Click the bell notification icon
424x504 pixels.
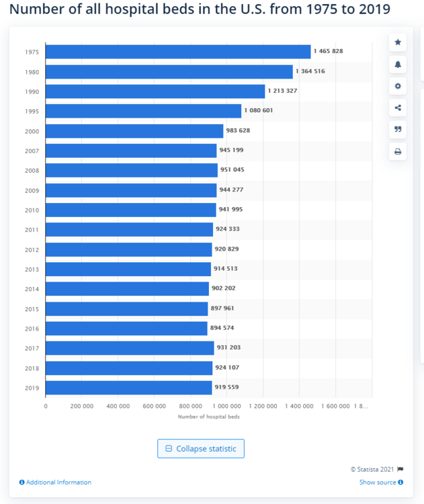pos(398,65)
